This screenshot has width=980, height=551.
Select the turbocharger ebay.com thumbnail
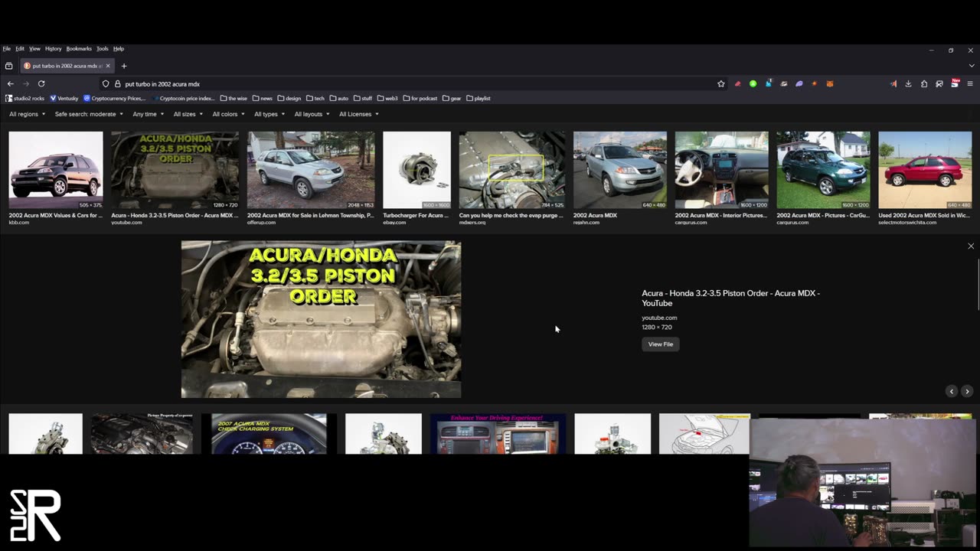pyautogui.click(x=417, y=170)
